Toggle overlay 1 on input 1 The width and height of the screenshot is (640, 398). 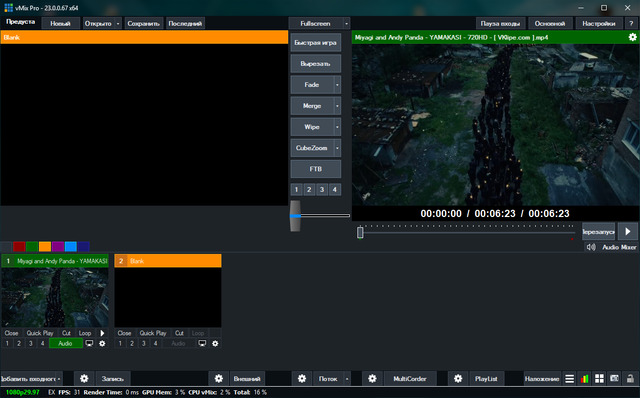[x=7, y=343]
